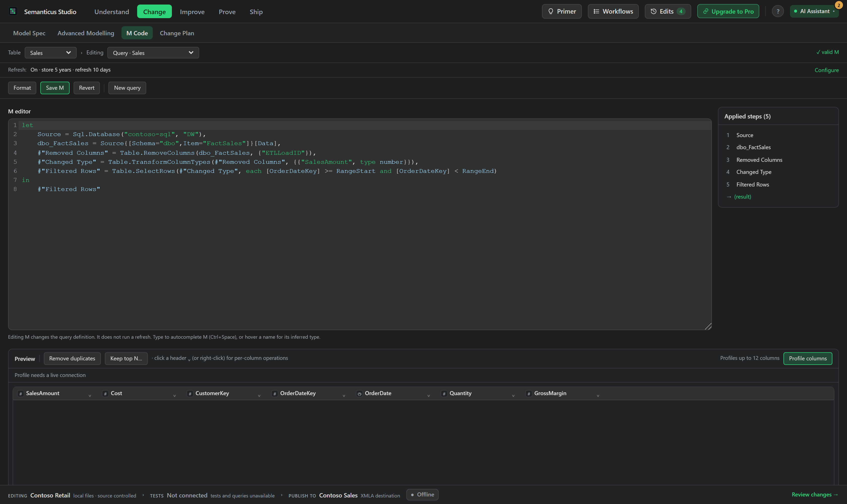Click the Contoso Sales publish destination

(x=338, y=495)
